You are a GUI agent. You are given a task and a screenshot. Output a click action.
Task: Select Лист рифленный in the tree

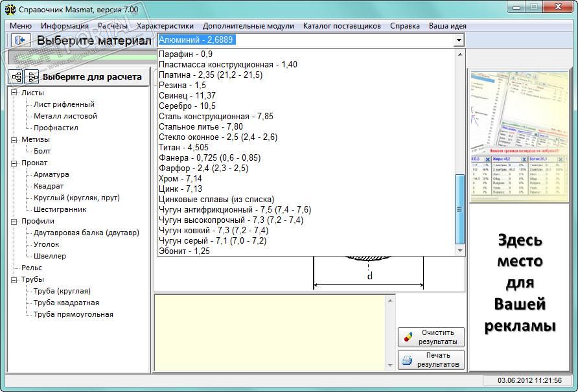click(64, 104)
